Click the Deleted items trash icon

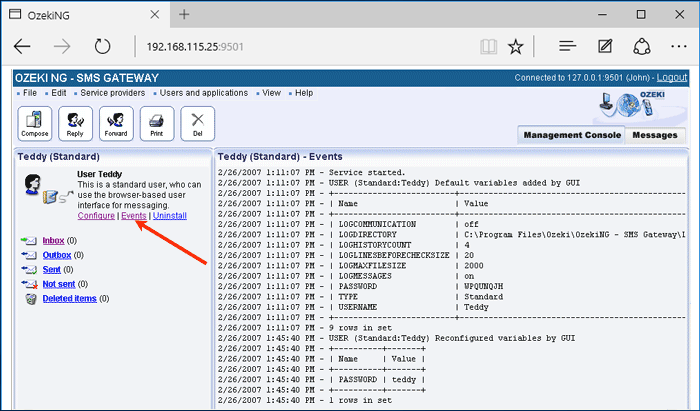30,298
